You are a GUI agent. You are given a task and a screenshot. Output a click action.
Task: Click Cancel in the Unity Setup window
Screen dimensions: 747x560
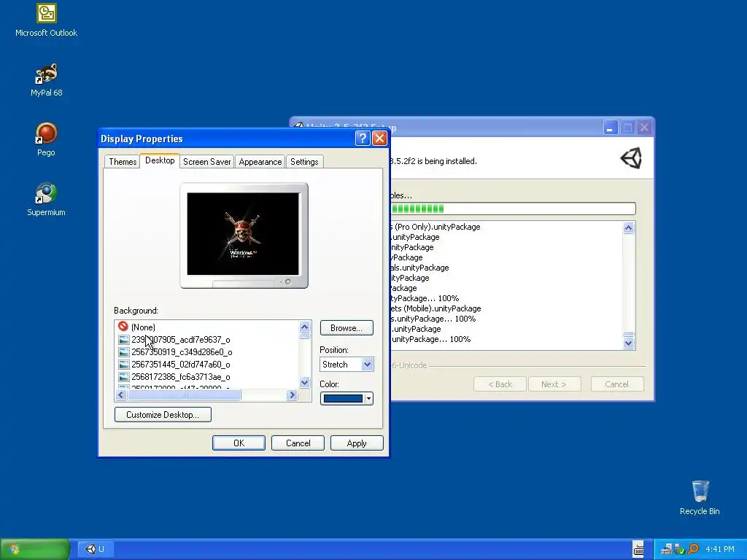(617, 384)
